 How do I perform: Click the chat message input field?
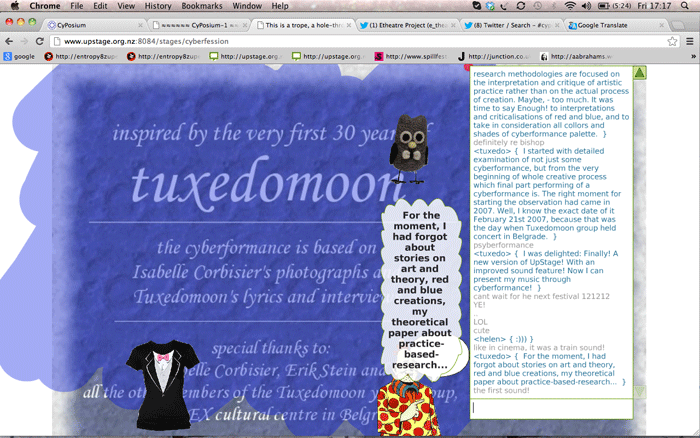551,409
